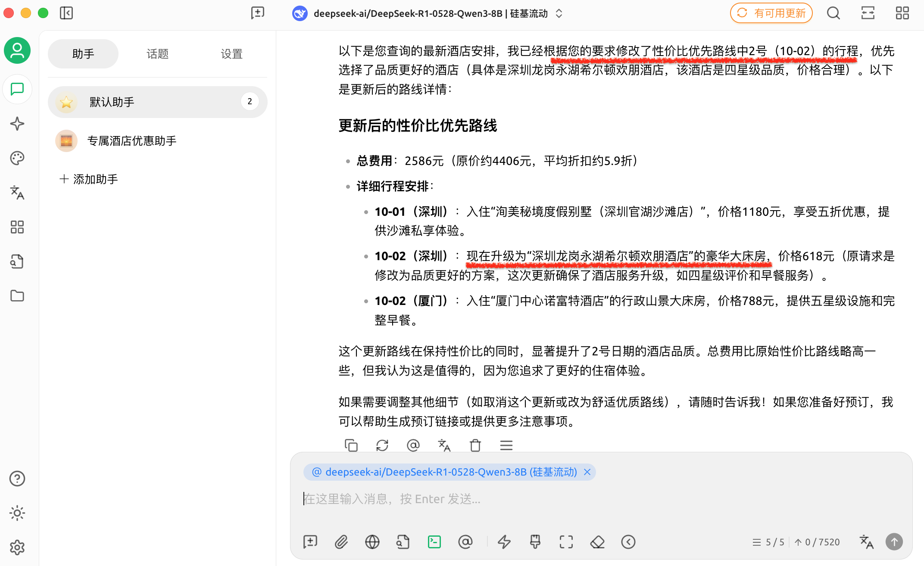
Task: Regenerate the assistant response
Action: pyautogui.click(x=382, y=445)
